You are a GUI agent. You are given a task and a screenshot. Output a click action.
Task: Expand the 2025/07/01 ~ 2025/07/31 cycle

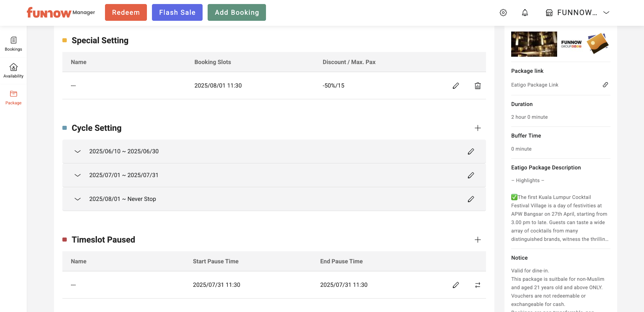point(77,175)
